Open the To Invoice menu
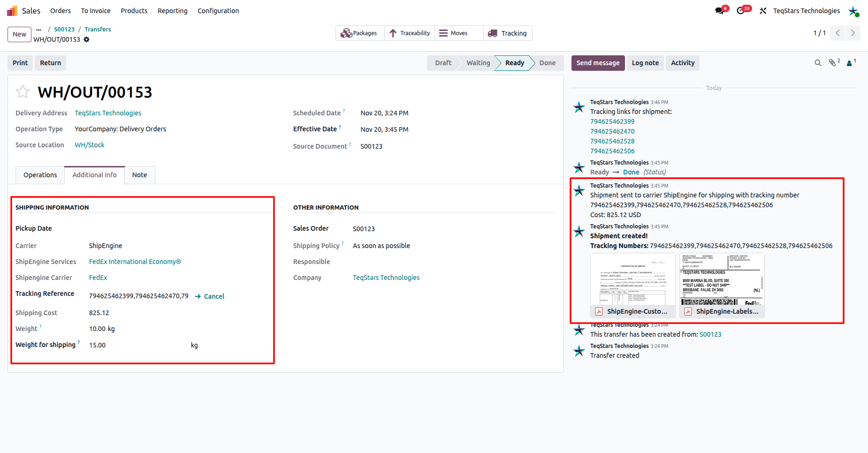This screenshot has height=453, width=868. coord(96,11)
